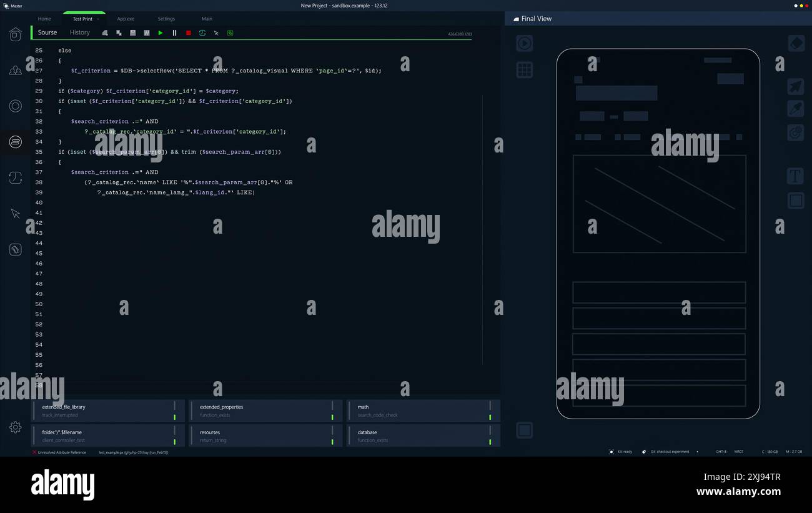
Task: Click the yellow window control dot
Action: coord(801,6)
